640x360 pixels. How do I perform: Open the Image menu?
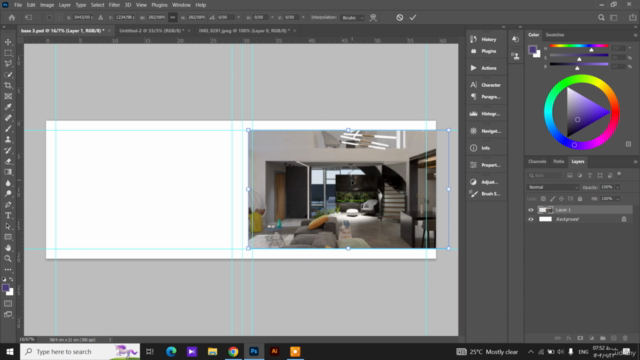click(x=47, y=5)
